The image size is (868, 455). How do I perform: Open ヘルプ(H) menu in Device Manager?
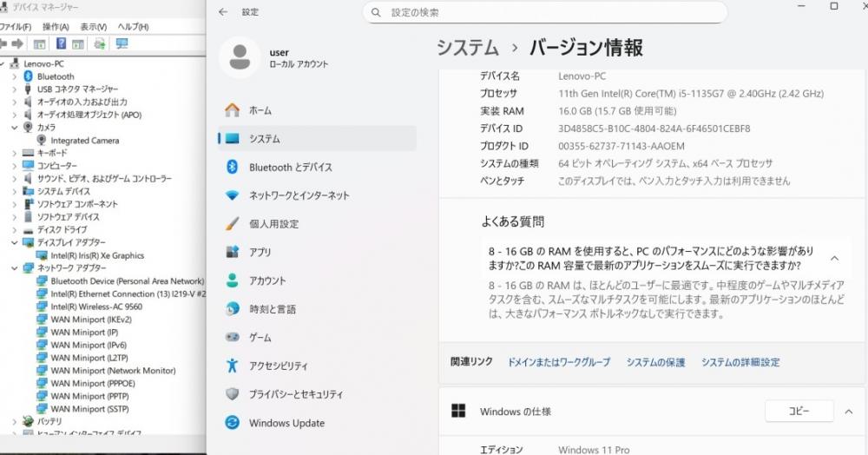[x=133, y=27]
